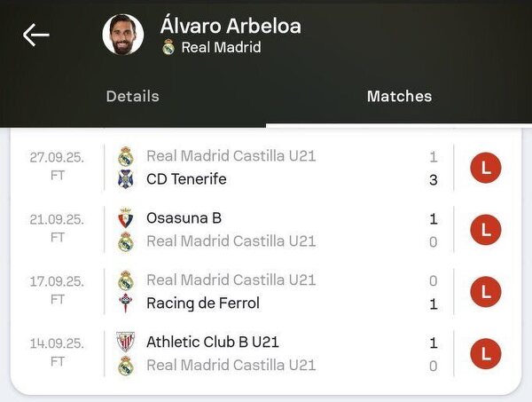Screen dimensions: 532x402
Task: Click the loss badge for Racing de Ferrol match
Action: pyautogui.click(x=485, y=292)
